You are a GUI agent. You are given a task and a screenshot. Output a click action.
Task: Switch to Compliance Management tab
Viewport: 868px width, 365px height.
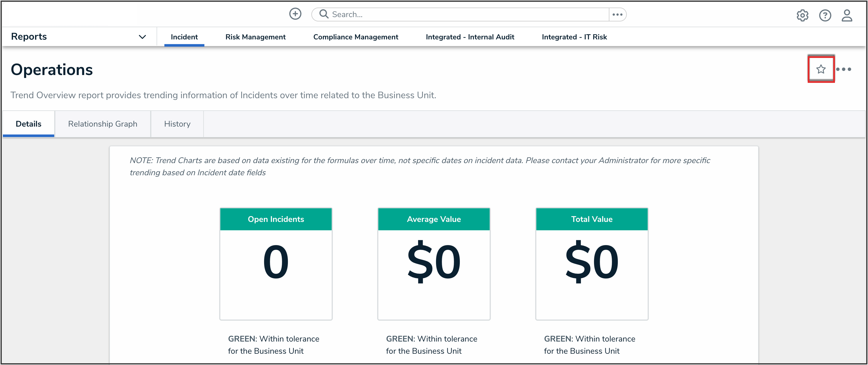(355, 37)
